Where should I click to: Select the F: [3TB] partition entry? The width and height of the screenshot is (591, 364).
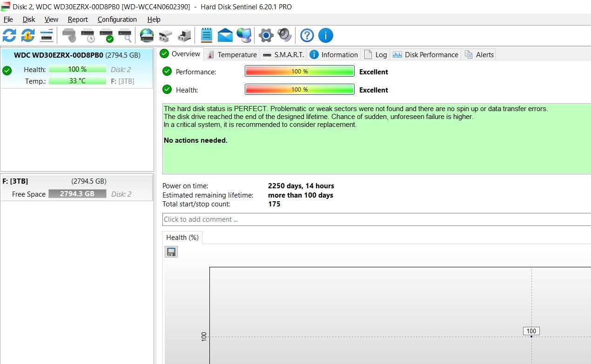[77, 188]
